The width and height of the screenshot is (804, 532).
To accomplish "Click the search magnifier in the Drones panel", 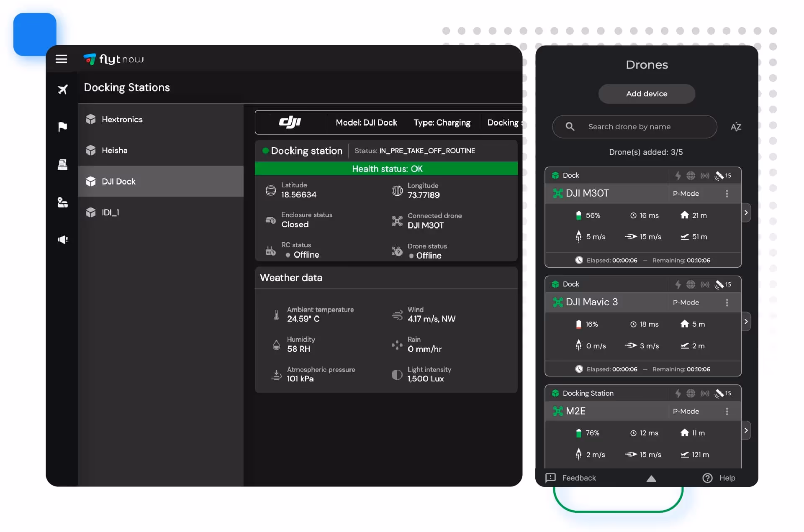I will [x=570, y=127].
